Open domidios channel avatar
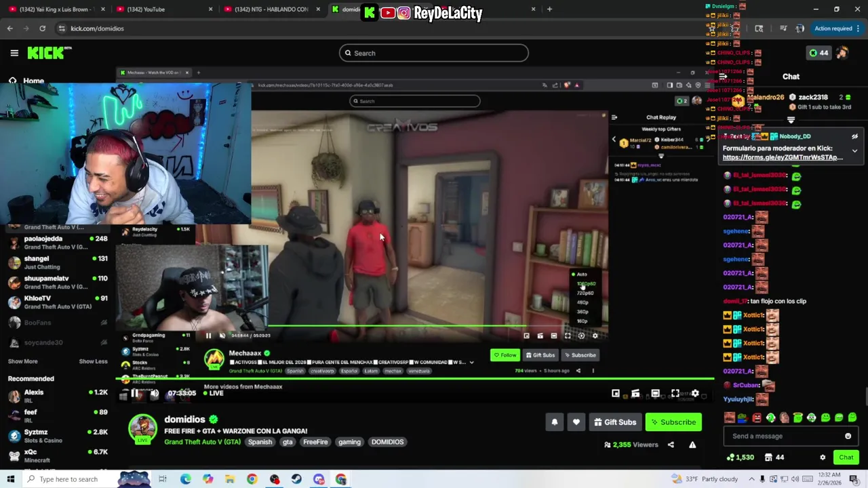Image resolution: width=868 pixels, height=488 pixels. 142,428
